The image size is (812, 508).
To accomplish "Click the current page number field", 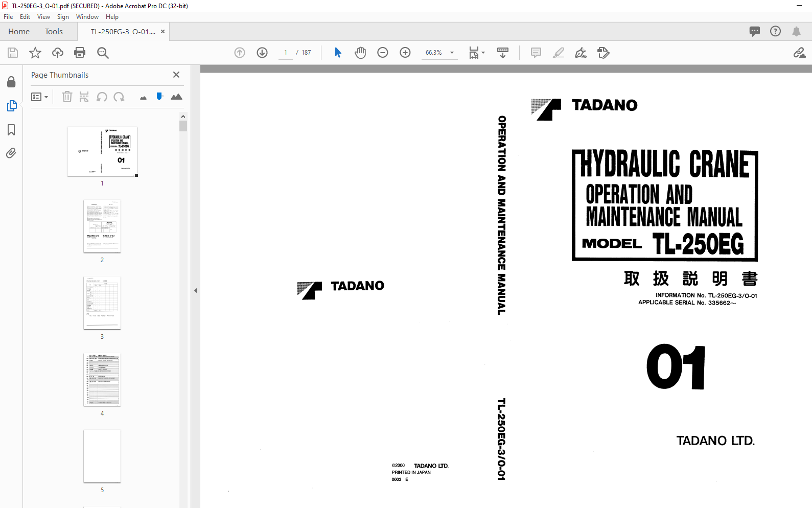I will [x=286, y=53].
